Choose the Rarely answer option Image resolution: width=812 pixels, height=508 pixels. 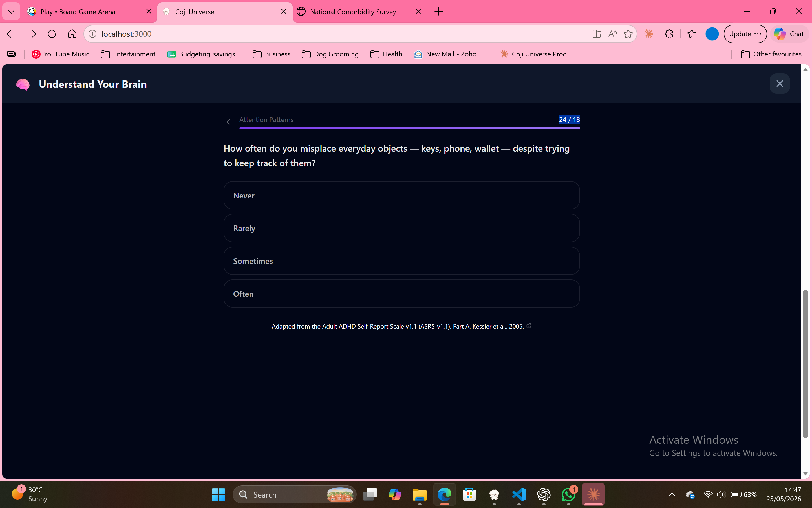[x=401, y=228]
